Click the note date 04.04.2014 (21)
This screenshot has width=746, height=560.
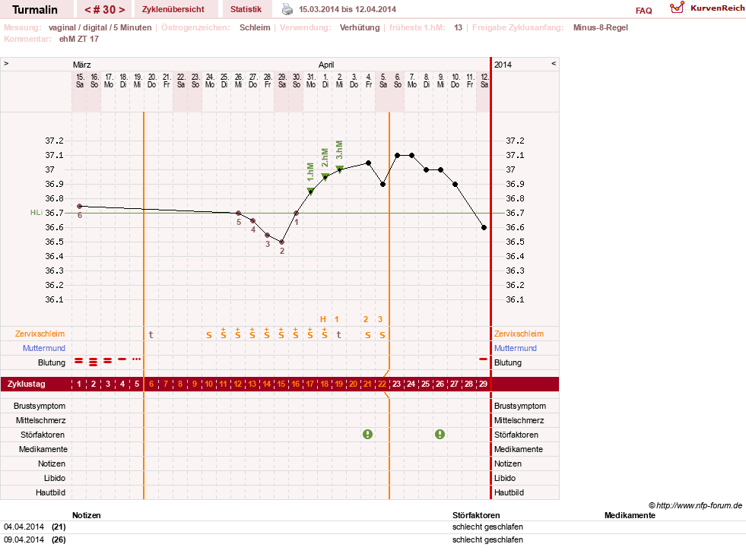click(x=35, y=527)
